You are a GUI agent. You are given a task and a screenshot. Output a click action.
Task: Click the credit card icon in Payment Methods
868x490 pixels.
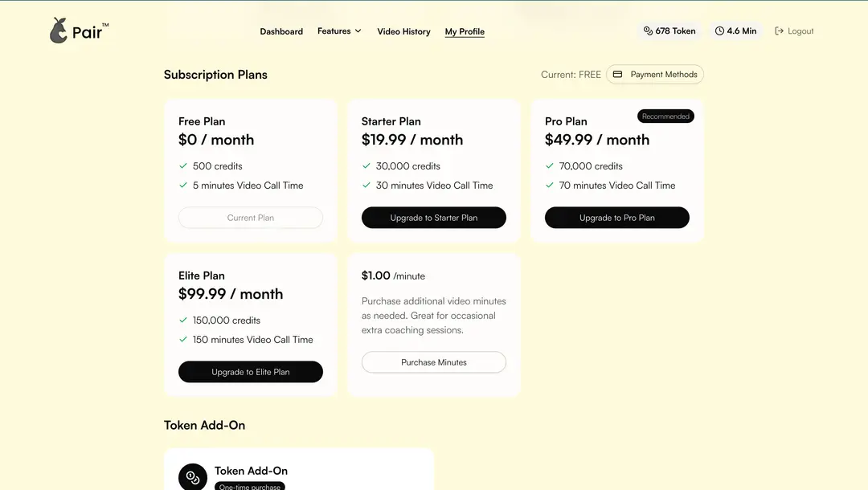[617, 74]
